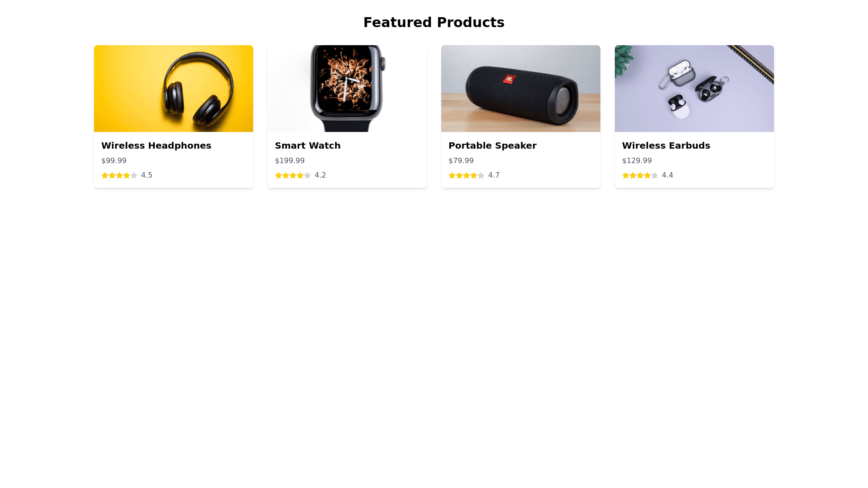Click the 4.7 rating number for Portable Speaker
This screenshot has width=868, height=488.
(x=494, y=175)
